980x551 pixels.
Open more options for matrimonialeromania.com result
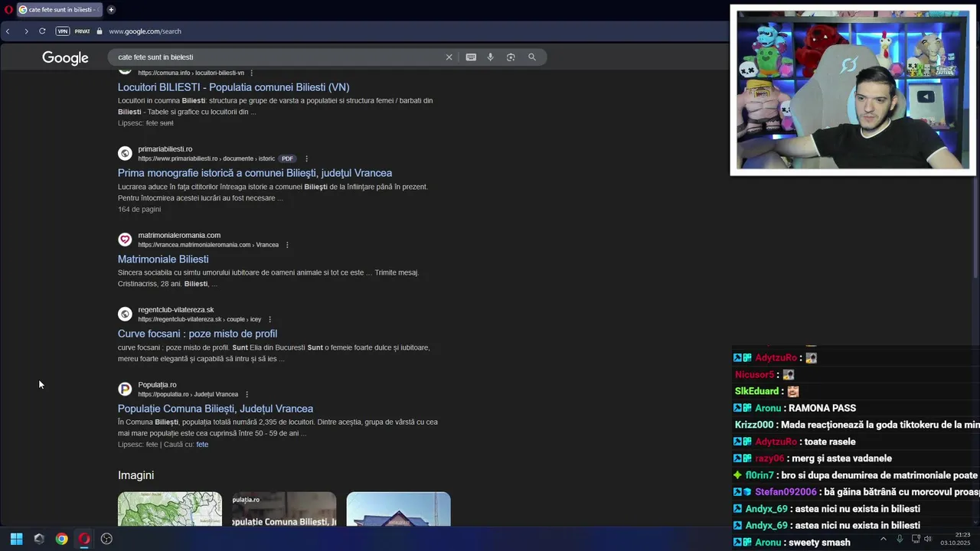click(x=287, y=245)
